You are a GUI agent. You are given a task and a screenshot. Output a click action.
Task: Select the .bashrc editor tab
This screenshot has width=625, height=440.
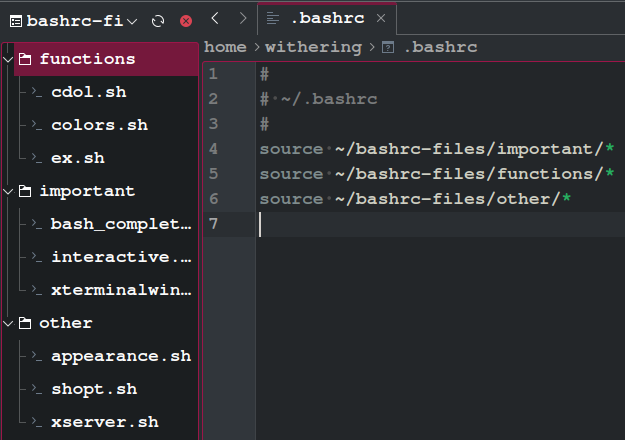click(x=327, y=19)
